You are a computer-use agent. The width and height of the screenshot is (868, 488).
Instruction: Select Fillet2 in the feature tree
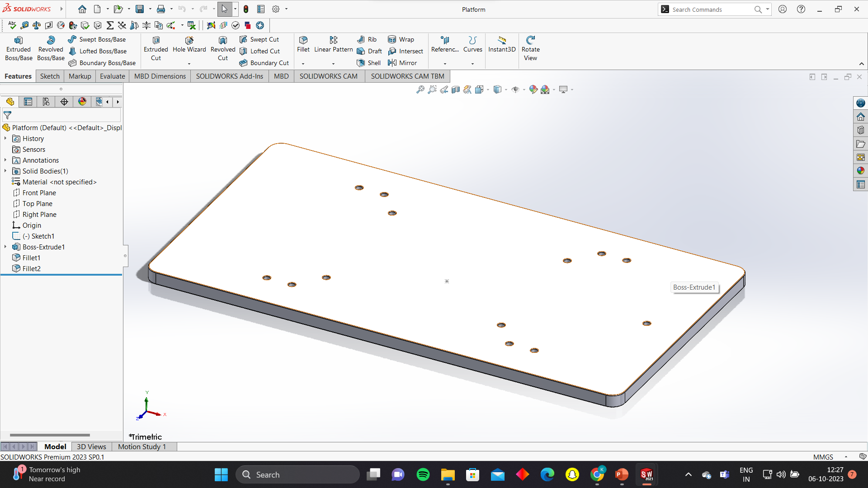pyautogui.click(x=32, y=268)
